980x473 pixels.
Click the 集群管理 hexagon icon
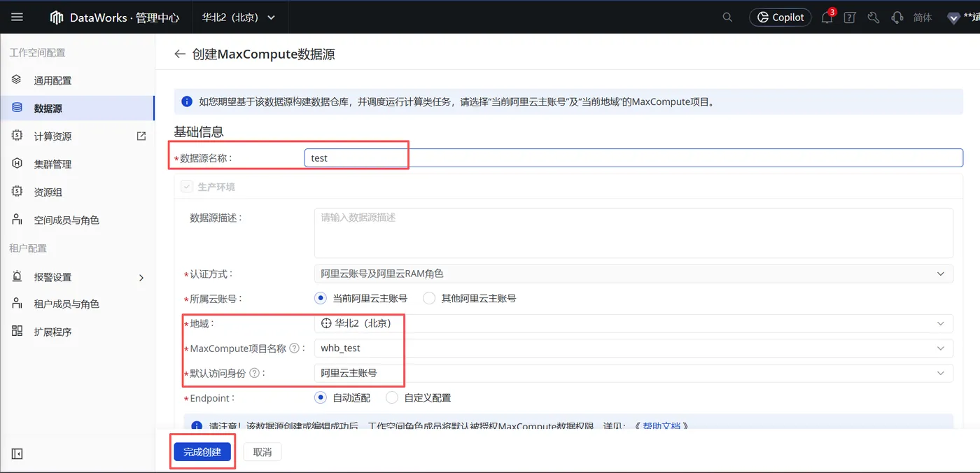tap(17, 164)
